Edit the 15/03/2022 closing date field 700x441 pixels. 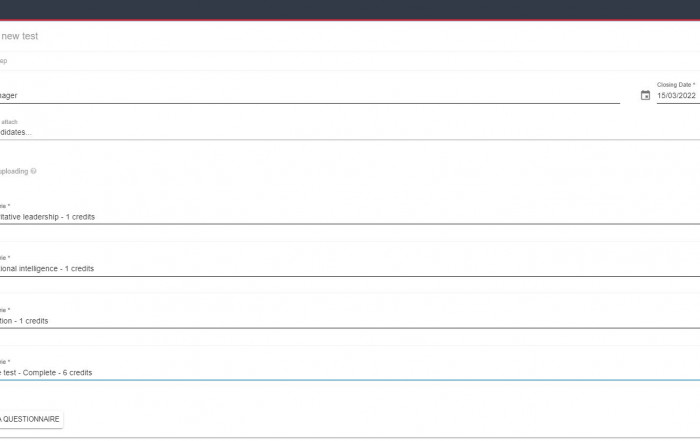tap(678, 96)
